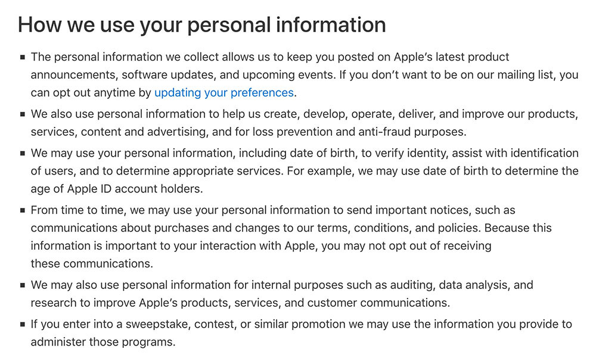Screen dimensions: 596x364
Task: Click the bullet marker before 'The personal information we collect'
Action: pyautogui.click(x=23, y=57)
